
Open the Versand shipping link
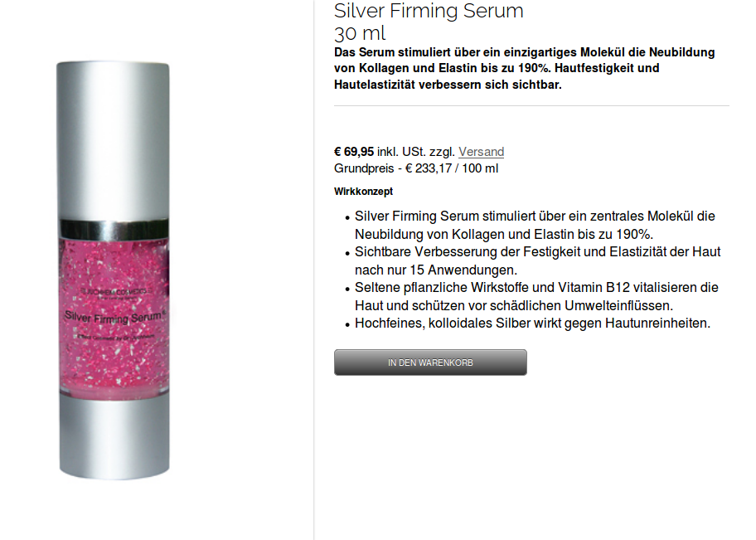coord(481,152)
